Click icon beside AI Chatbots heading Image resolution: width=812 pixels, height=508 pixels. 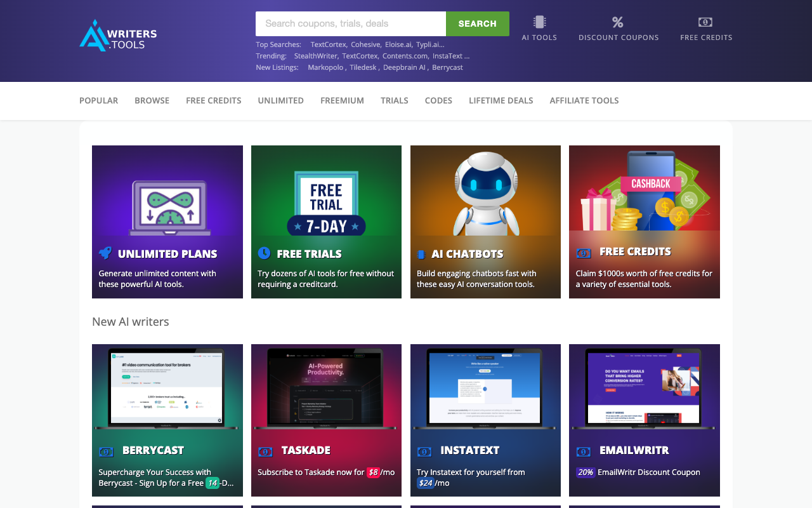pyautogui.click(x=421, y=254)
